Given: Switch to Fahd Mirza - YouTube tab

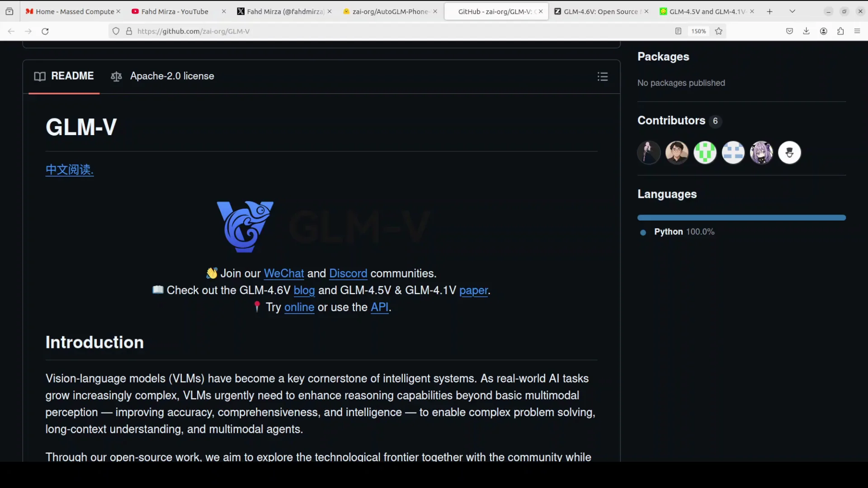Looking at the screenshot, I should 175,11.
